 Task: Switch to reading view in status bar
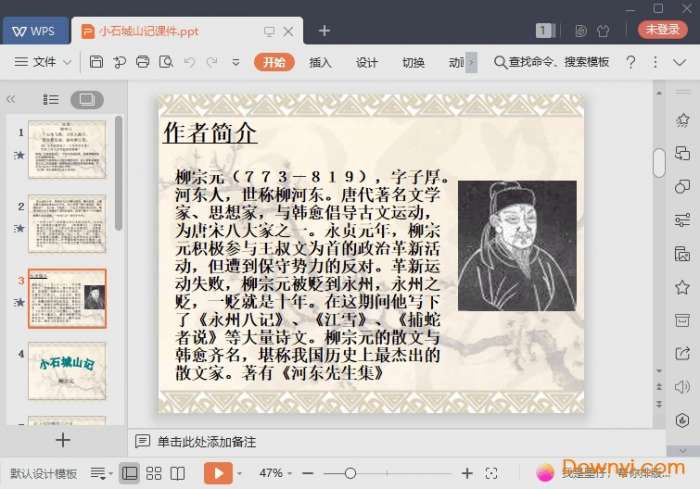[x=177, y=473]
